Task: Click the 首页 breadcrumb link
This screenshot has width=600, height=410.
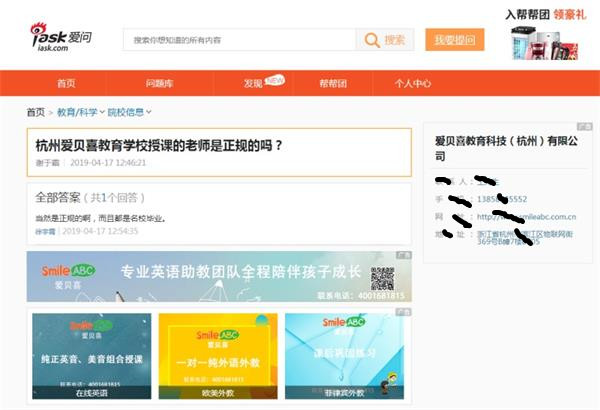Action: point(36,112)
